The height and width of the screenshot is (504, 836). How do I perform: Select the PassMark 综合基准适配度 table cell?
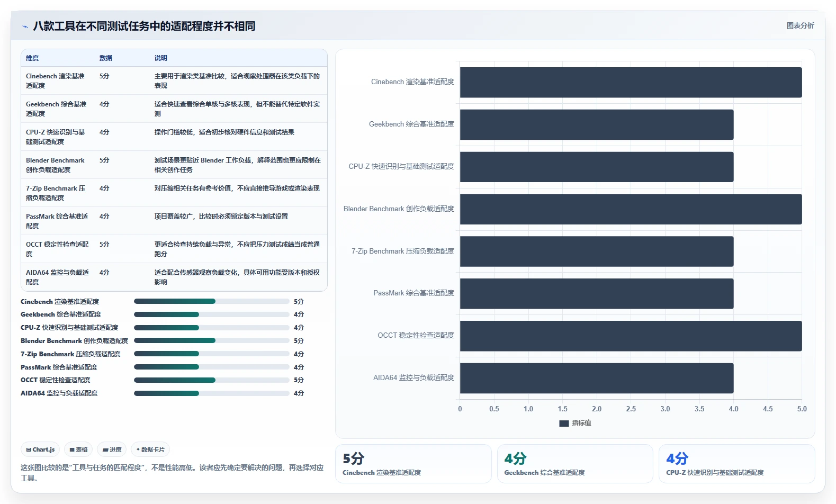(x=57, y=221)
